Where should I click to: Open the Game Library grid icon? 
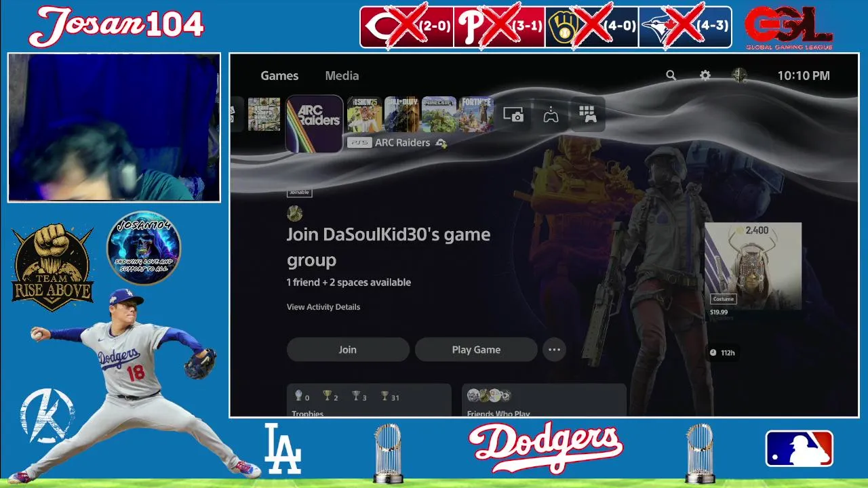point(587,115)
